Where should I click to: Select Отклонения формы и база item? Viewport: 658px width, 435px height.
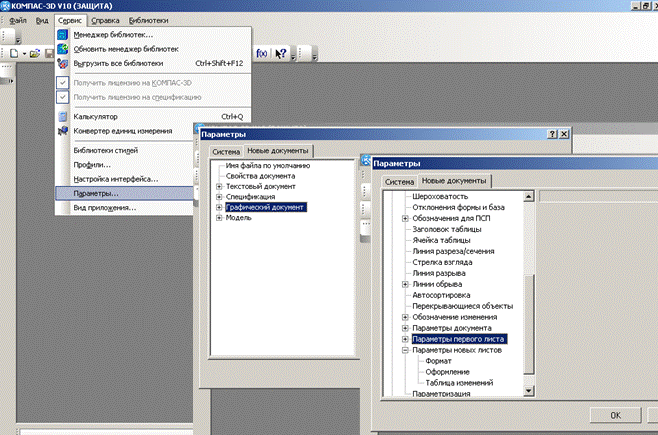(x=458, y=207)
